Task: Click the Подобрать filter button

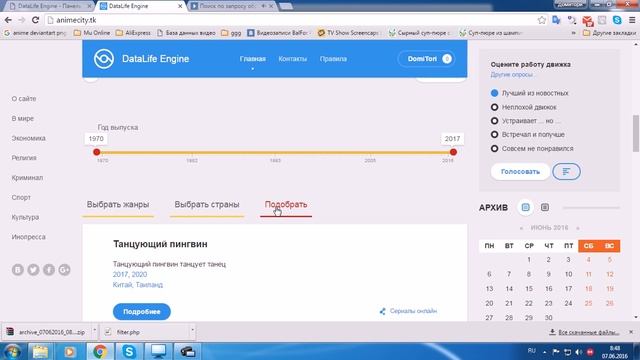Action: [286, 205]
